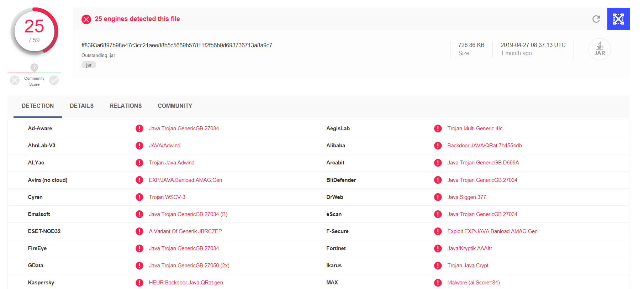Click the alert icon beside FireEye result
This screenshot has height=289, width=644.
[139, 248]
